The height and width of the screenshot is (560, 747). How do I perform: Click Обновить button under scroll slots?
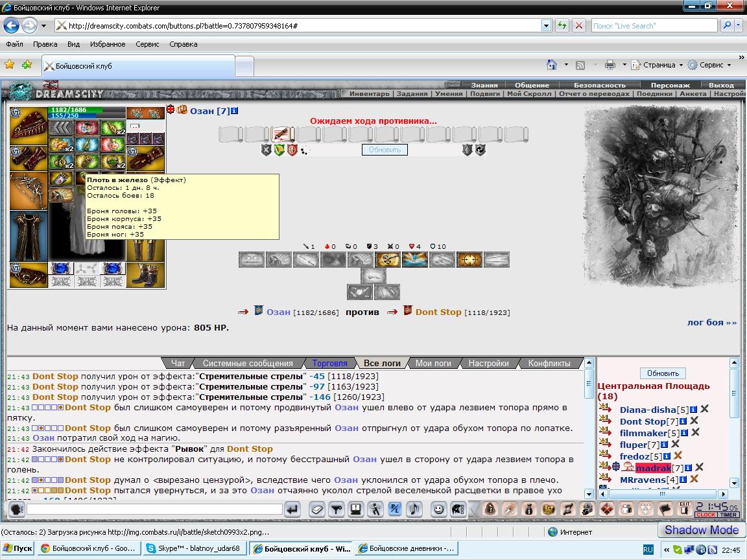click(385, 150)
